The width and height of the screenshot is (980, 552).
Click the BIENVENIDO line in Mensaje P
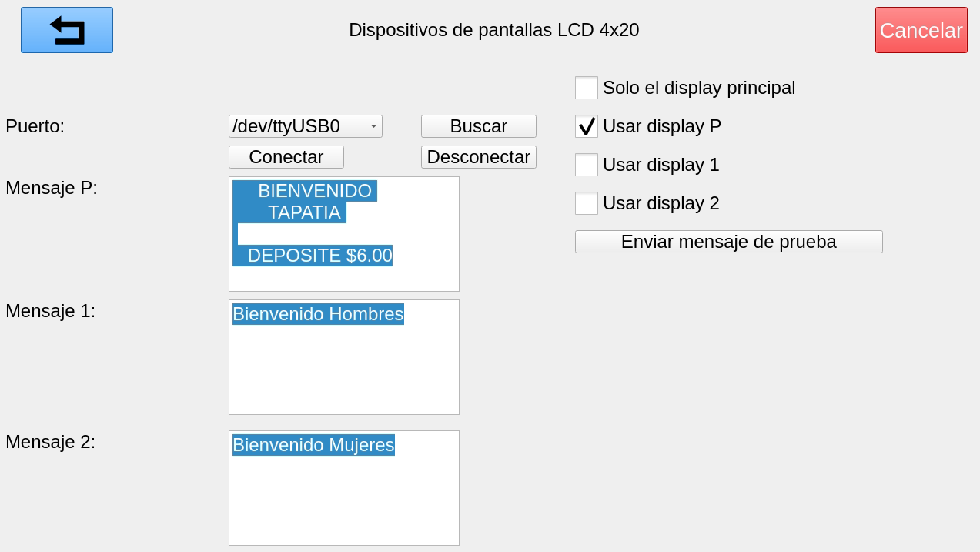314,191
